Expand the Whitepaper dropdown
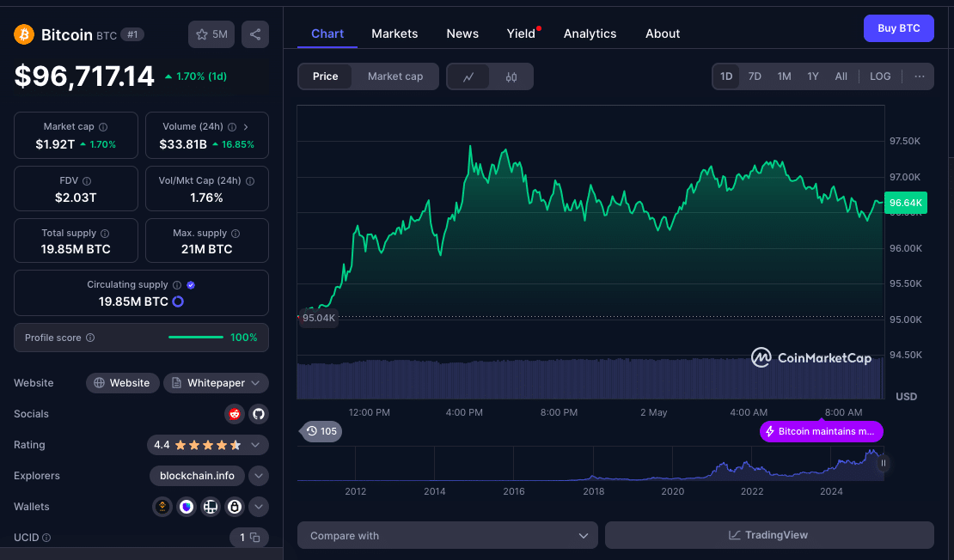954x560 pixels. 216,383
